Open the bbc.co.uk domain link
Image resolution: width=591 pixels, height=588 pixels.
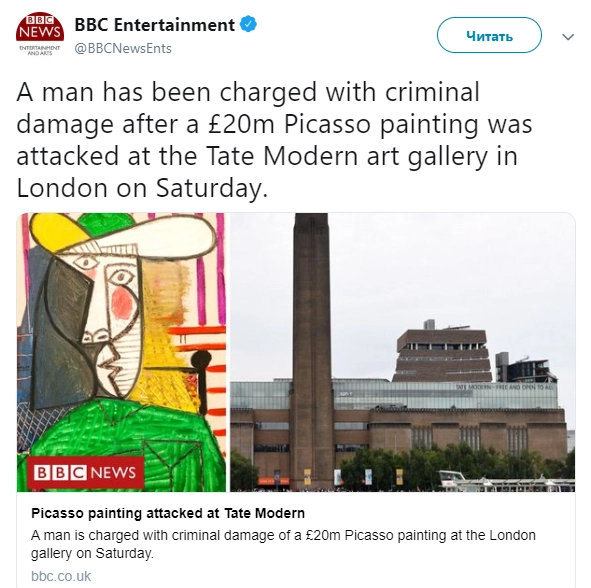coord(61,576)
